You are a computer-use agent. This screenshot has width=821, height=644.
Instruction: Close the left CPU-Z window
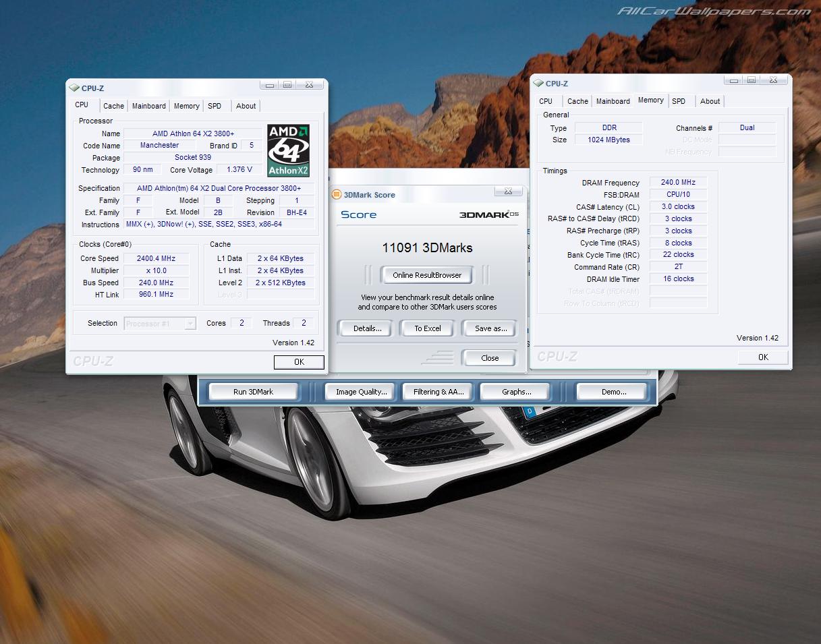point(309,85)
